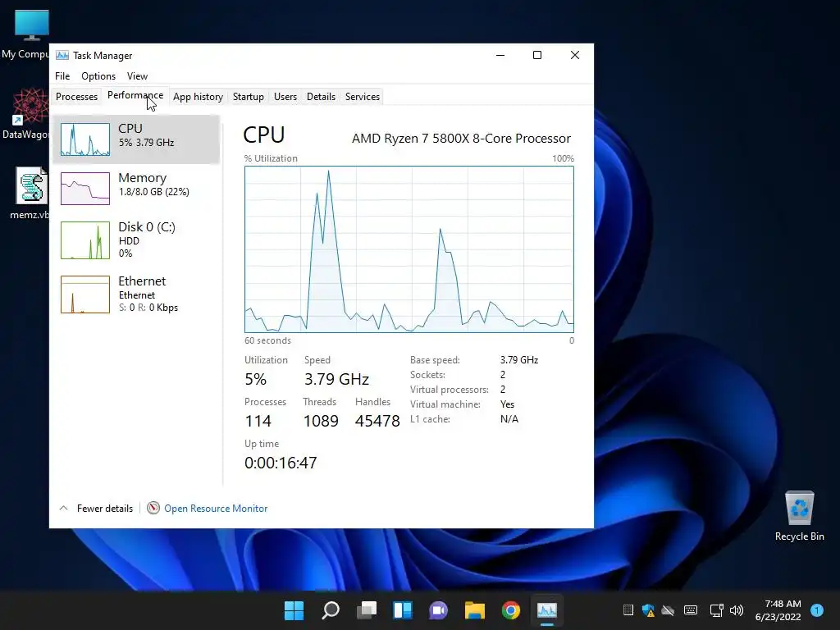The height and width of the screenshot is (630, 840).
Task: Select the Memory mini graph thumbnail
Action: click(x=85, y=189)
